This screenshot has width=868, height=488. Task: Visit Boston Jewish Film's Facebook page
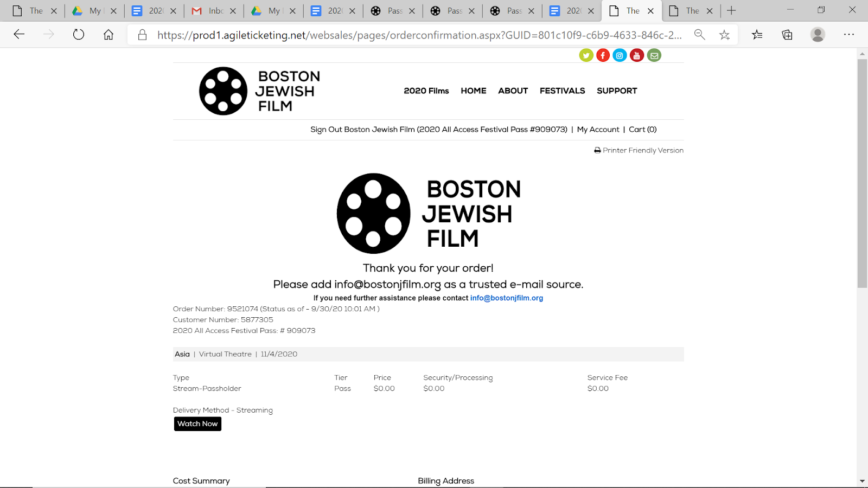(x=603, y=55)
